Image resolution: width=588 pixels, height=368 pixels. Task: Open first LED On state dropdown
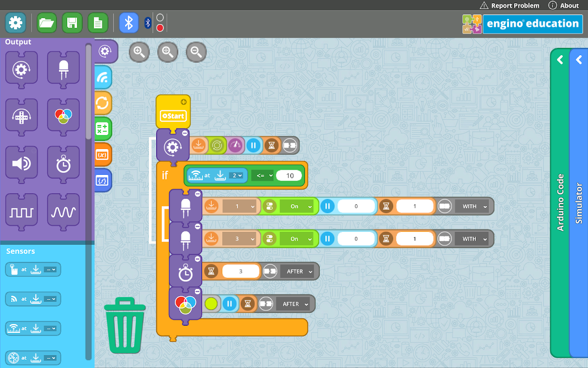297,207
